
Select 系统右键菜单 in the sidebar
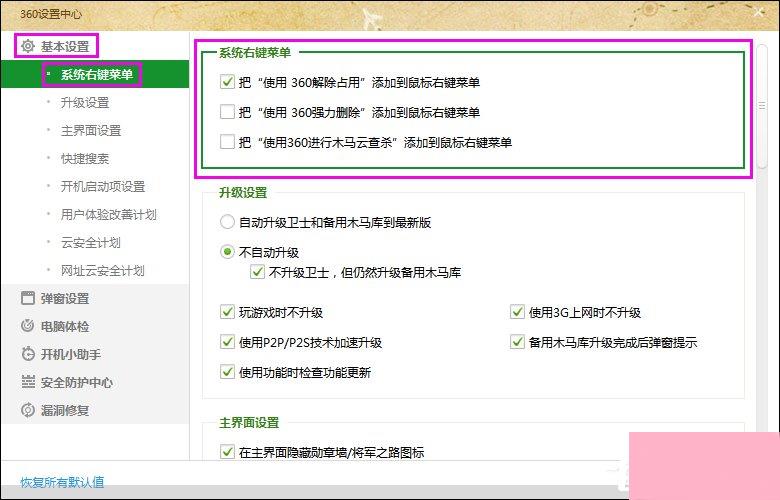pos(95,75)
